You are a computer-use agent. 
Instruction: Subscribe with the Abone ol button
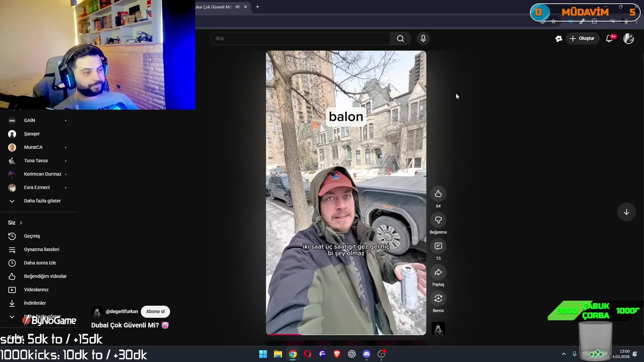155,312
